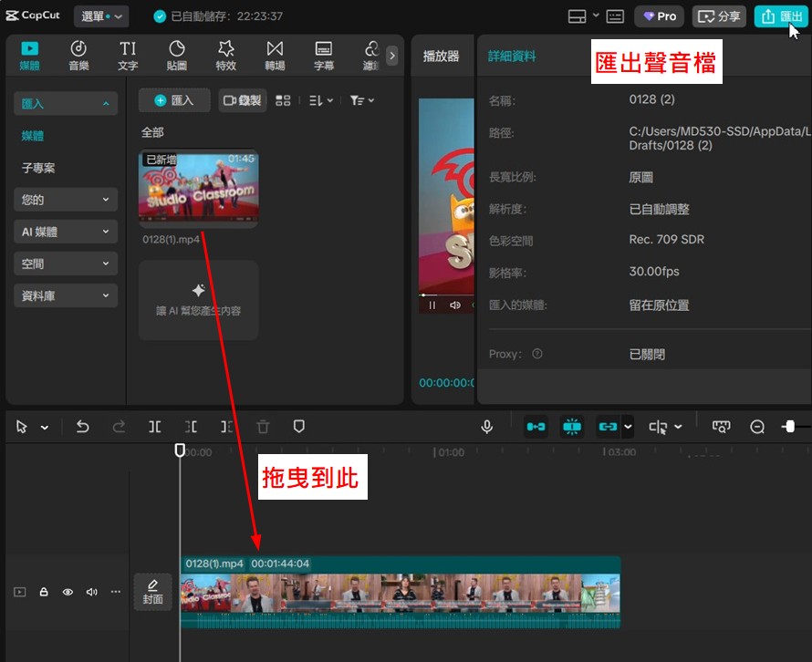Open the 轉場 transitions panel
The image size is (812, 662).
click(275, 55)
